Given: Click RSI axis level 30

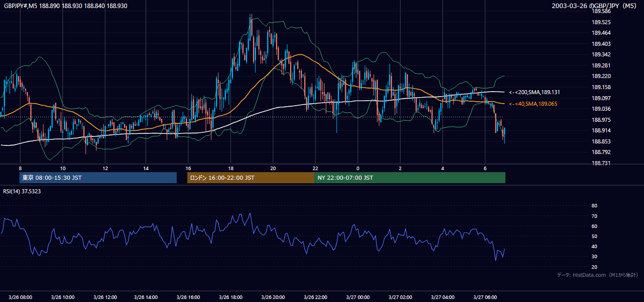Looking at the screenshot, I should 594,257.
